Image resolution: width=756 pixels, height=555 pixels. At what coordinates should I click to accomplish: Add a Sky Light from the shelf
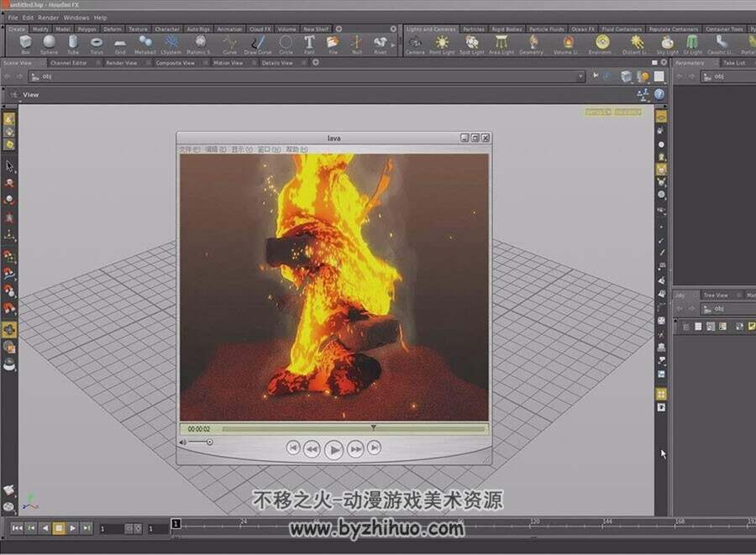pyautogui.click(x=667, y=45)
